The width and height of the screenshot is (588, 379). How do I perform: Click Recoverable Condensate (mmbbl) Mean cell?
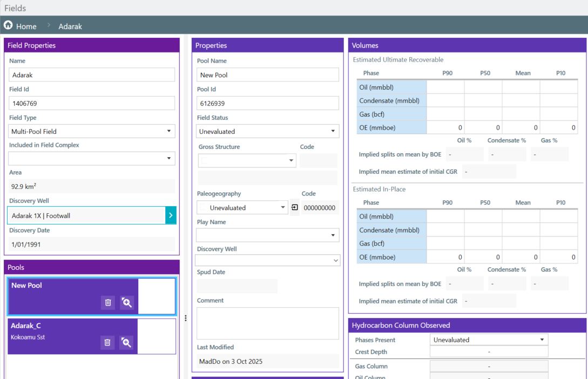521,100
